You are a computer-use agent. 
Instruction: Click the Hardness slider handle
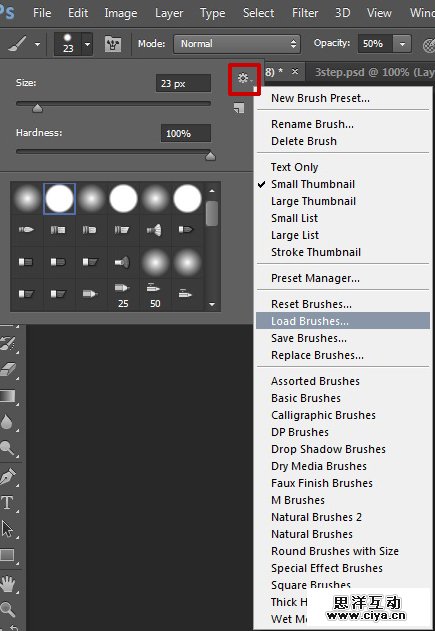(x=210, y=157)
